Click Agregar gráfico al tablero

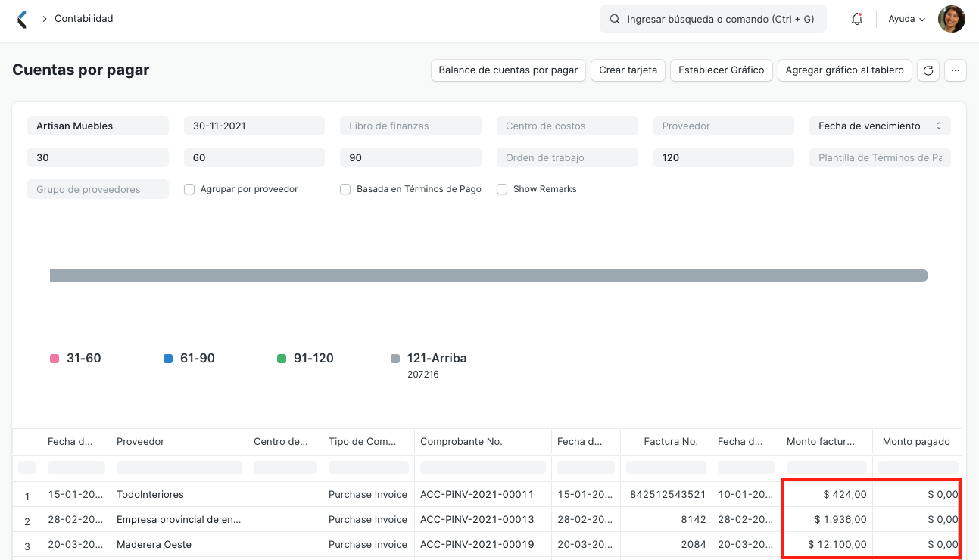844,70
